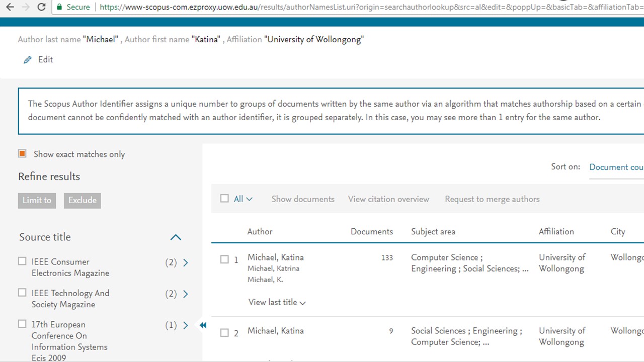Check 17th European Conference filter box
The height and width of the screenshot is (362, 644).
click(x=22, y=324)
